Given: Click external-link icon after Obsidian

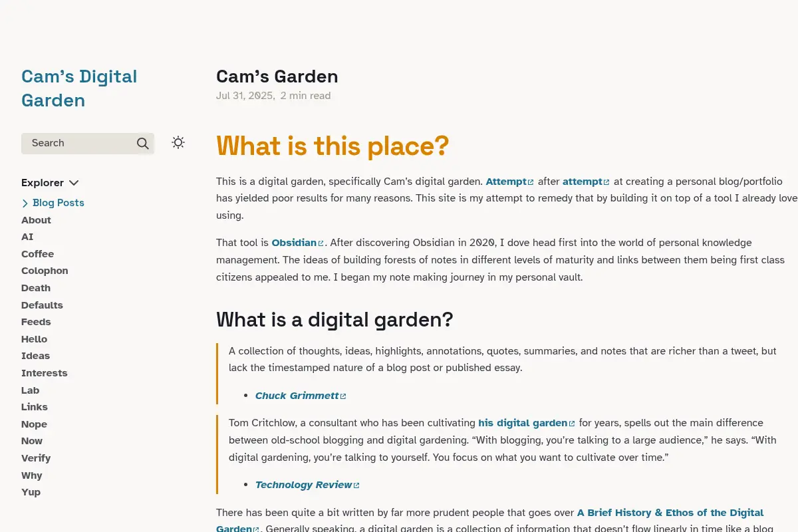Looking at the screenshot, I should [321, 243].
